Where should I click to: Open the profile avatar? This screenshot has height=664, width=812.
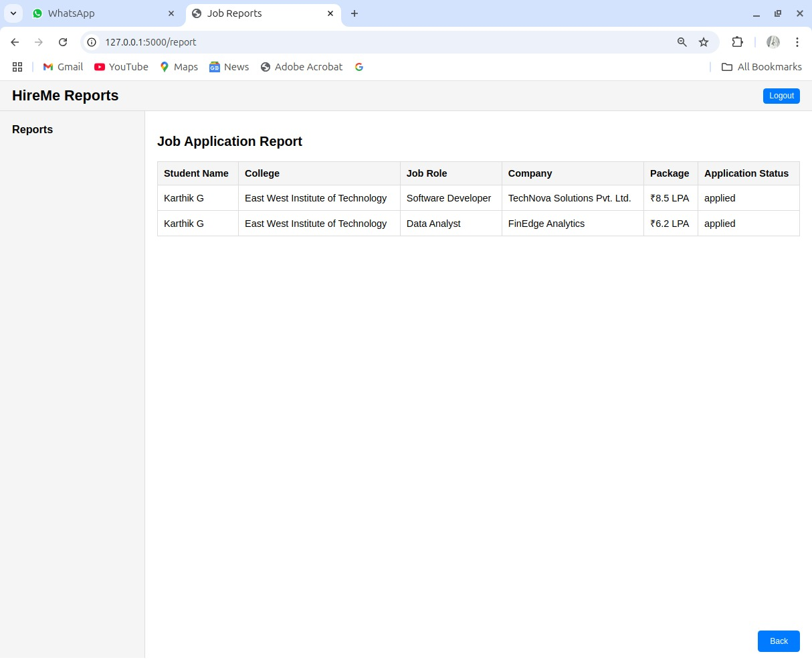coord(773,42)
